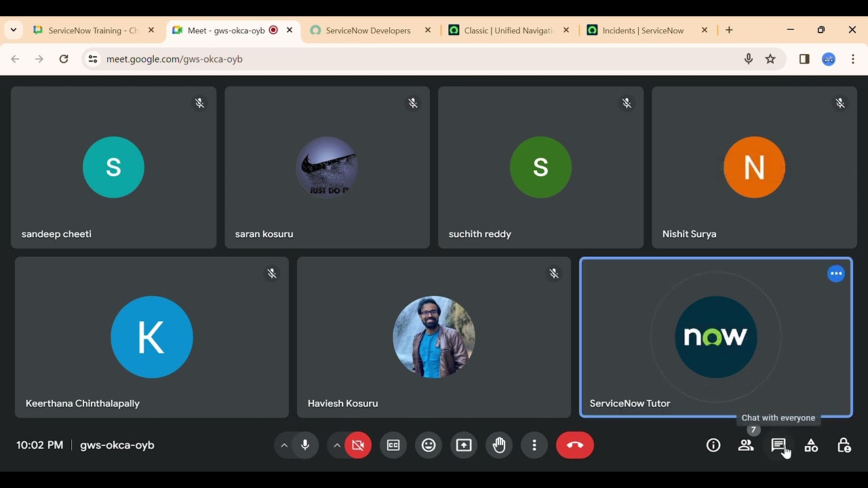Close the ServiceNow Developers tab

click(428, 30)
